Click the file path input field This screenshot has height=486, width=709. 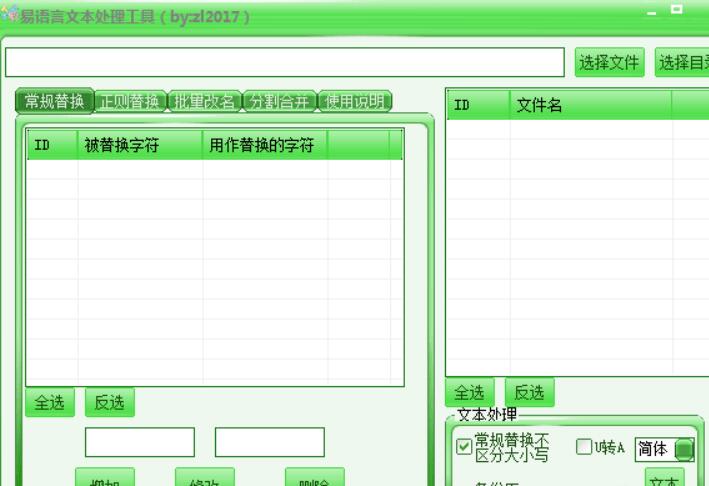click(x=285, y=62)
